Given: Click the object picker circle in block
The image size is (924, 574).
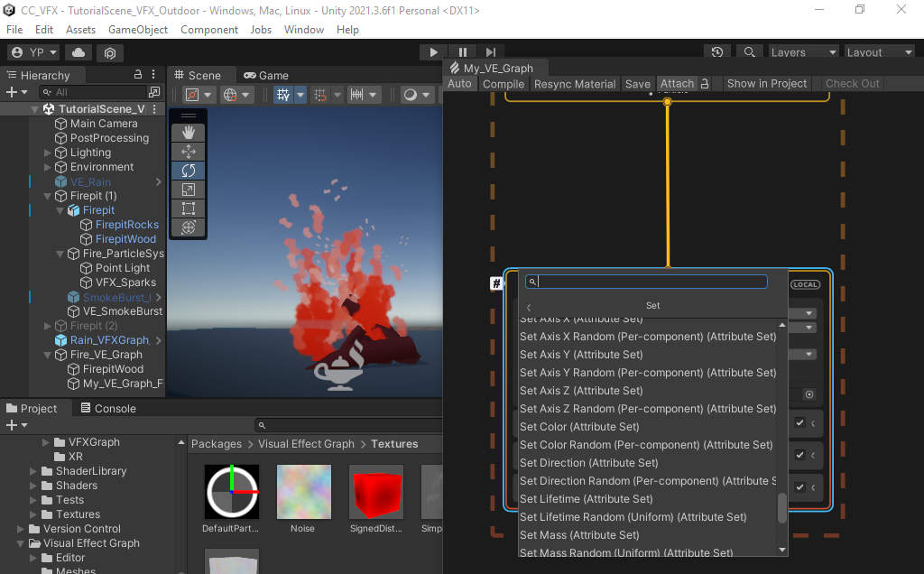Looking at the screenshot, I should [809, 394].
